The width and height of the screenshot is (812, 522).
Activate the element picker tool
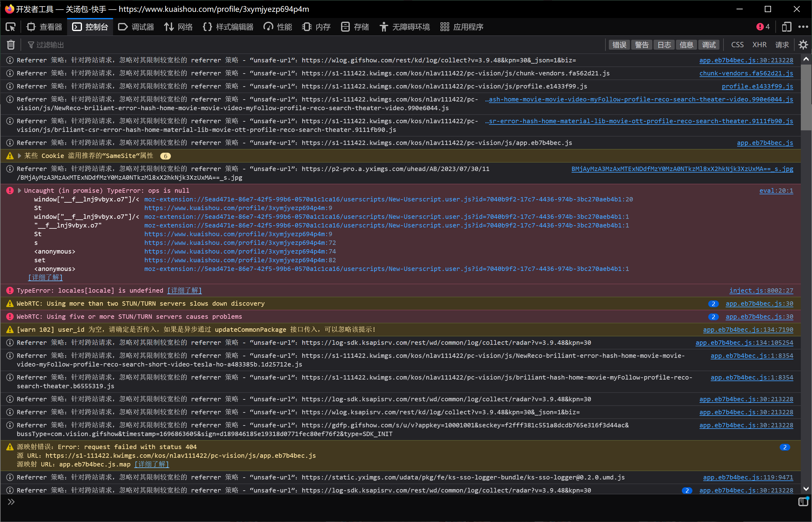click(11, 27)
